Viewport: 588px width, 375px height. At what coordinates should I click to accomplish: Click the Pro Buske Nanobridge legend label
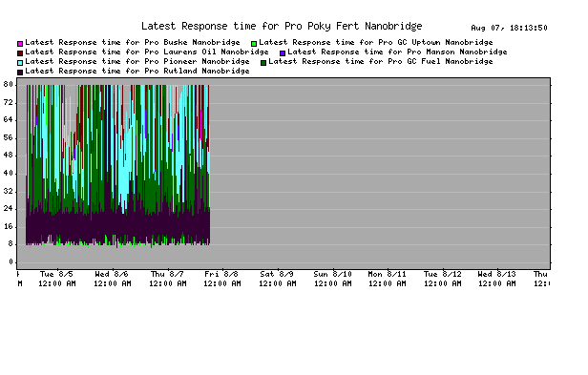(133, 42)
